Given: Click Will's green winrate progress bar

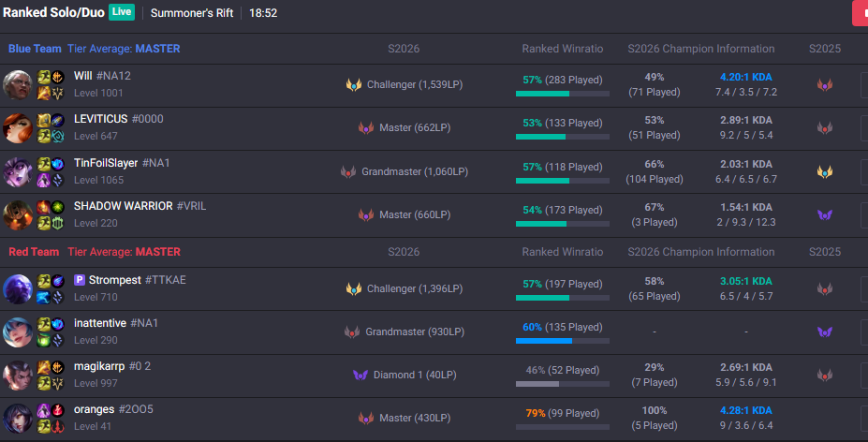Looking at the screenshot, I should (563, 95).
